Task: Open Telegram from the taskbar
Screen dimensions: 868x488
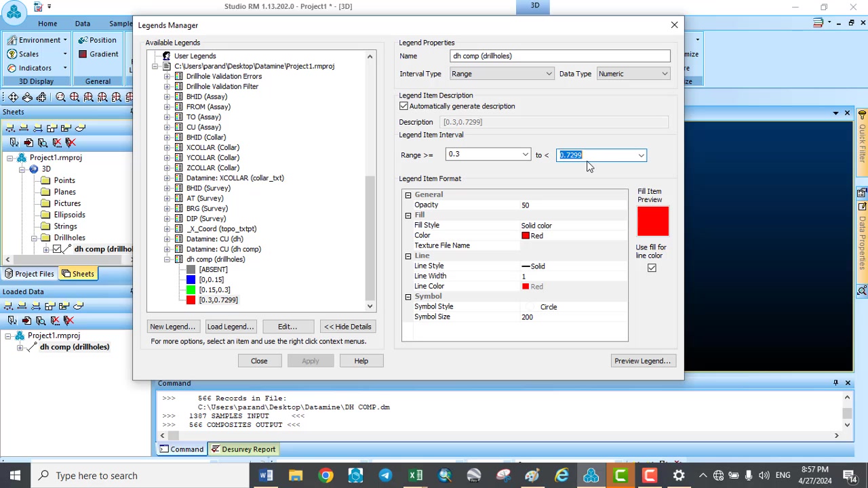Action: [385, 476]
